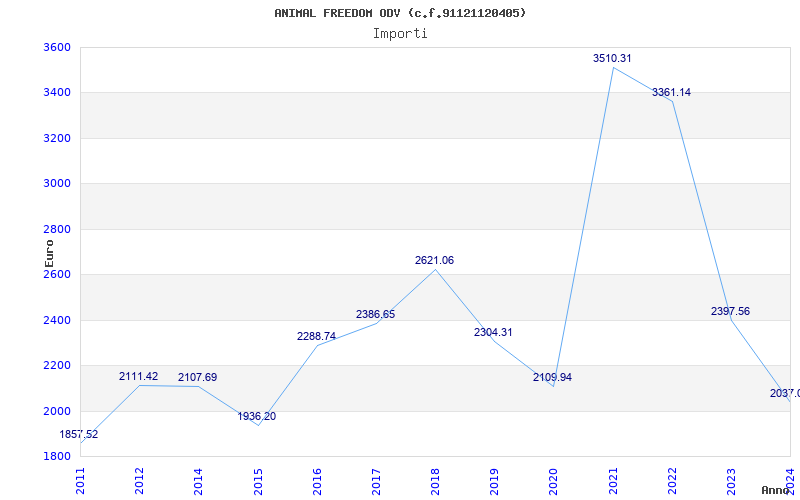Click the data label 2397.56

(731, 311)
